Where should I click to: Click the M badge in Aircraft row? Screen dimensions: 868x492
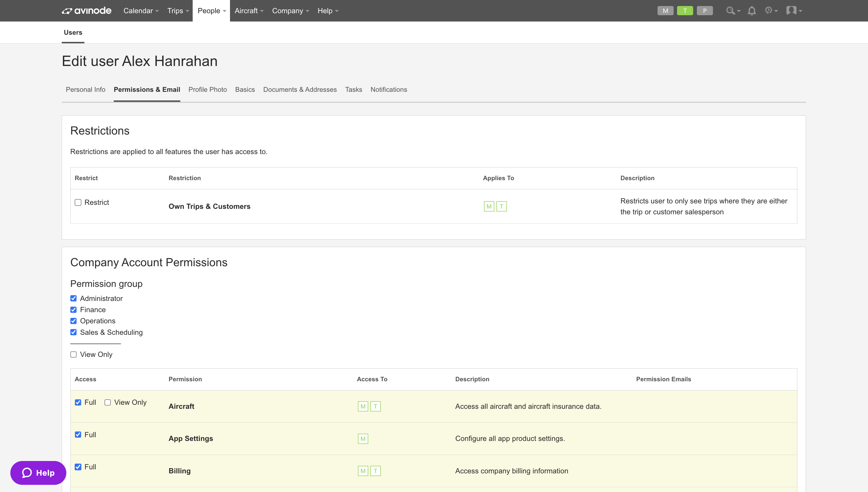coord(363,407)
